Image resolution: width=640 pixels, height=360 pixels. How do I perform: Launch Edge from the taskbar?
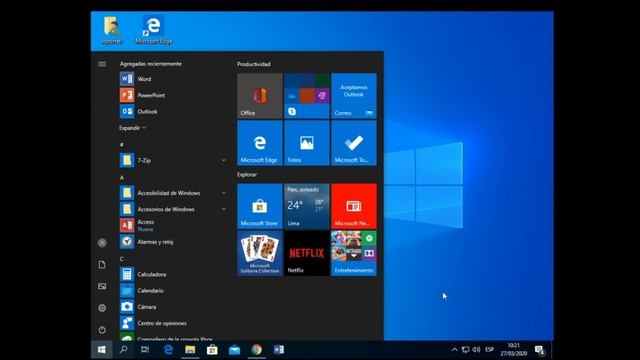(168, 350)
